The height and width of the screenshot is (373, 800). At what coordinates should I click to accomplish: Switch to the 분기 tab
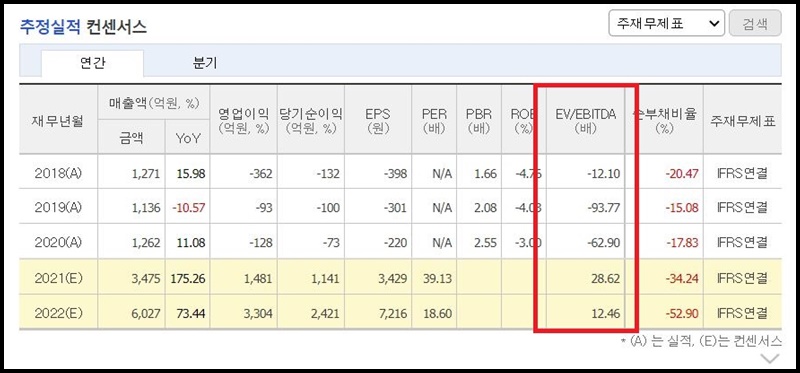[x=205, y=63]
